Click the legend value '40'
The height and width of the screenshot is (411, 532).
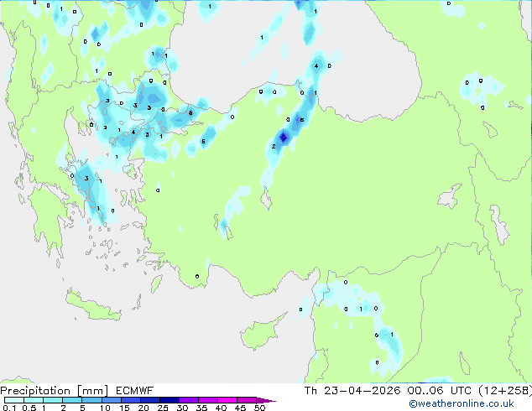pos(221,408)
